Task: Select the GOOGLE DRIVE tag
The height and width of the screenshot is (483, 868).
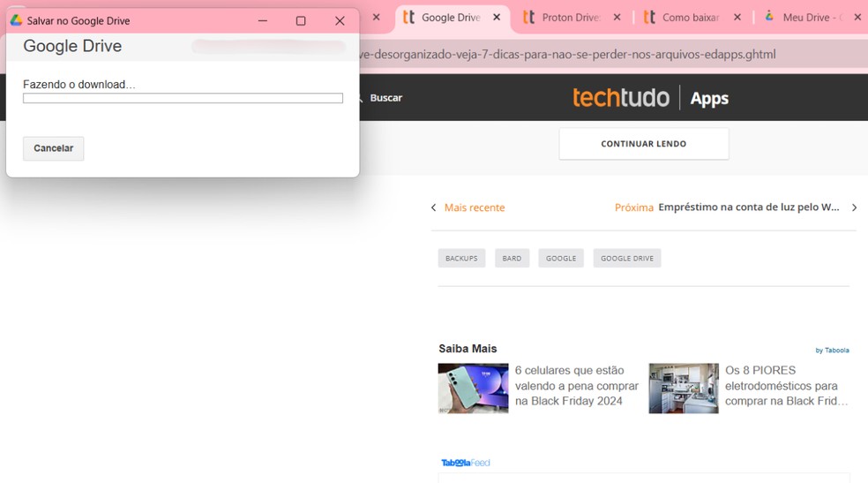Action: coord(627,258)
